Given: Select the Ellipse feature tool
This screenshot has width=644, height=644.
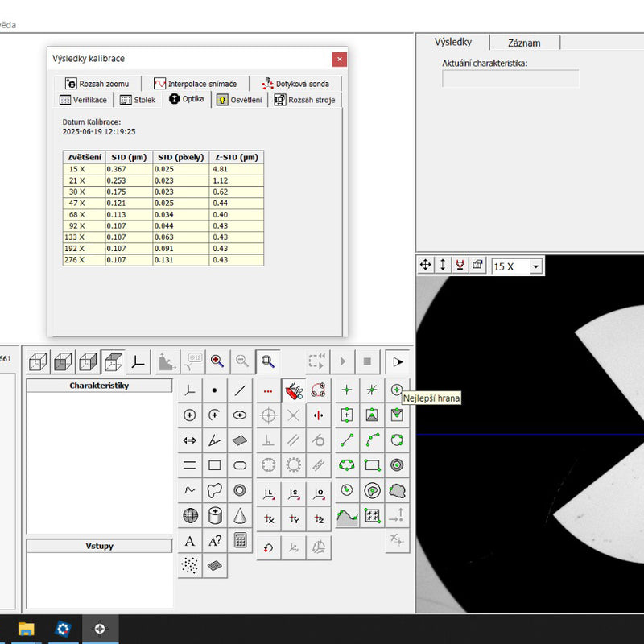Looking at the screenshot, I should [x=240, y=415].
